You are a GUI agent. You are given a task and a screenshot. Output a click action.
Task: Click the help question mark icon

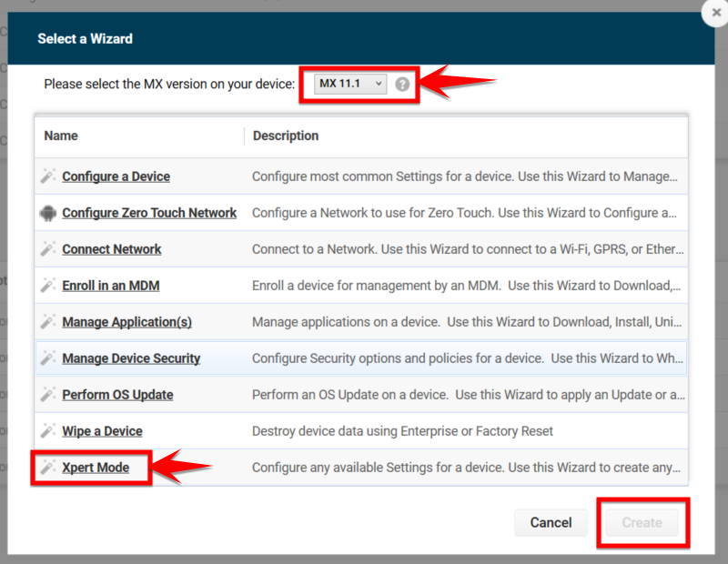point(402,83)
